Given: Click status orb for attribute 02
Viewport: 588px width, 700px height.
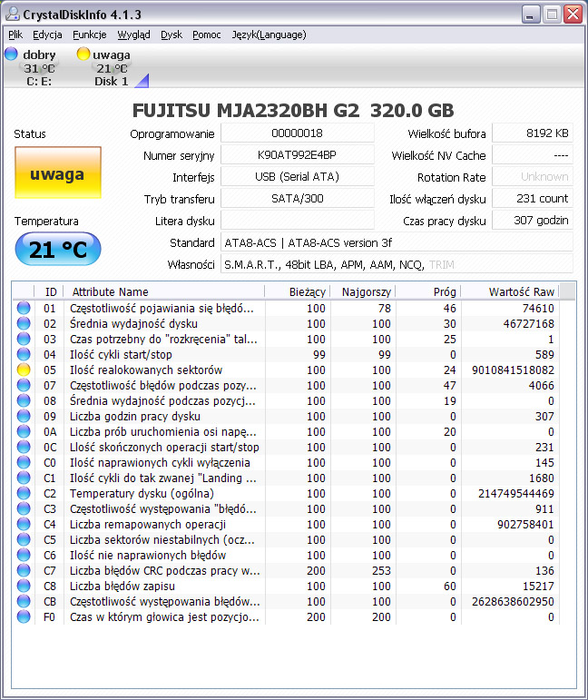Looking at the screenshot, I should tap(24, 323).
